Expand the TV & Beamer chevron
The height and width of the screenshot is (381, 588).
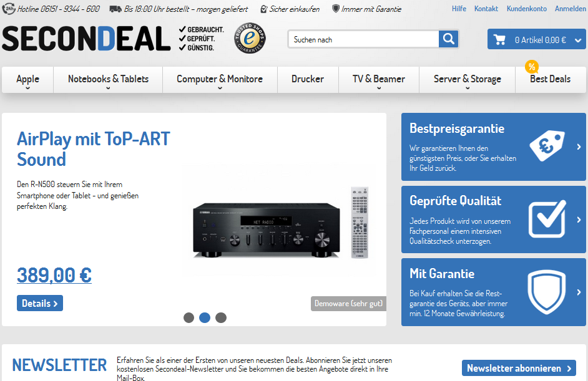click(379, 89)
